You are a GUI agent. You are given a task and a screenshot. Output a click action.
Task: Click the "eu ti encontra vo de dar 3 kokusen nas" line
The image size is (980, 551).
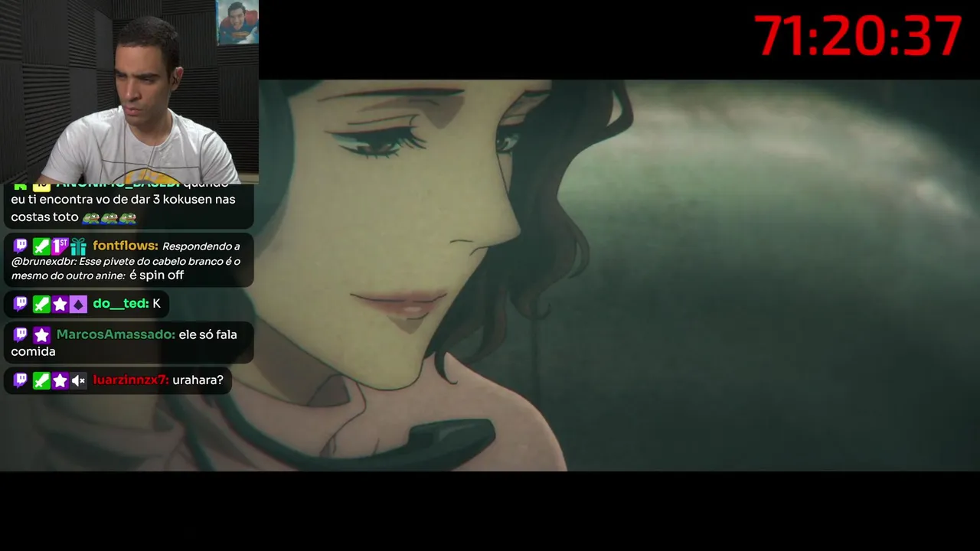point(123,200)
